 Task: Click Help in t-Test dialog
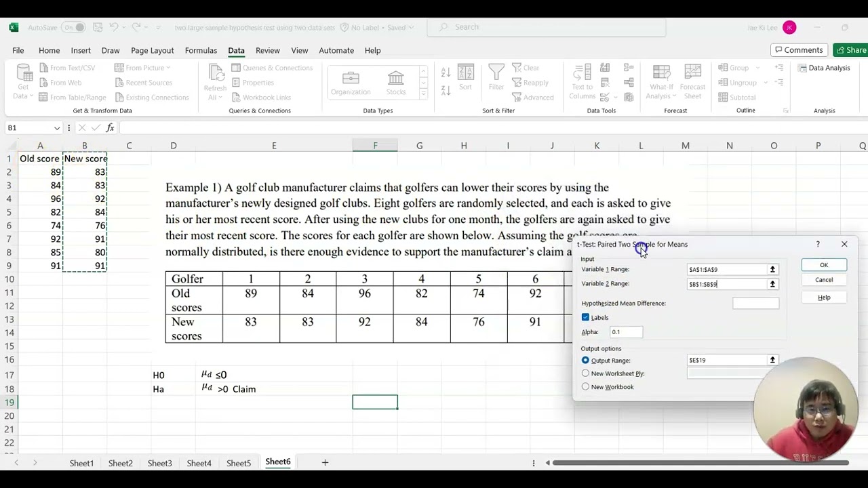pos(824,298)
